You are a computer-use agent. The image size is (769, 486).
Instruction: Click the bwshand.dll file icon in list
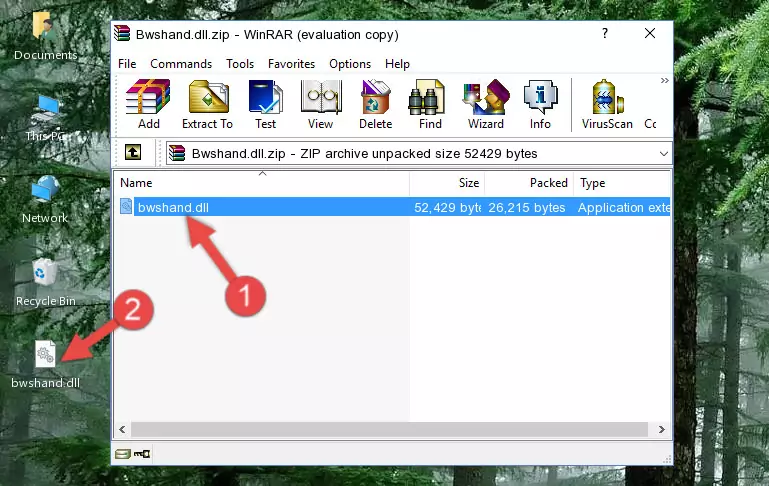click(x=126, y=206)
